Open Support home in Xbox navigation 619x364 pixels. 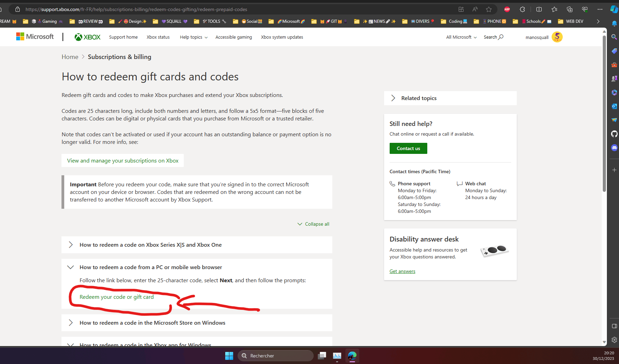[x=123, y=37]
